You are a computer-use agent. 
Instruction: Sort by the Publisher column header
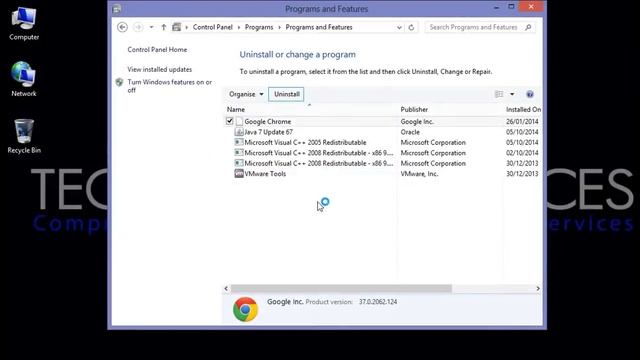(x=414, y=109)
